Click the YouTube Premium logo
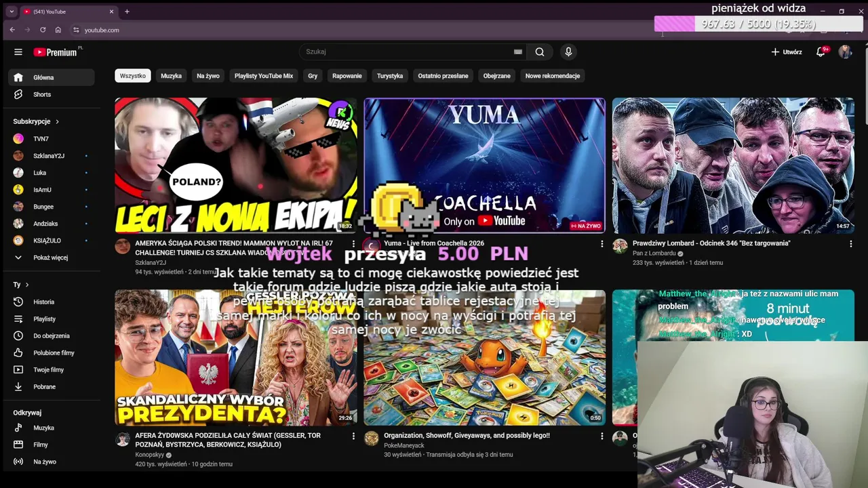Image resolution: width=868 pixels, height=488 pixels. 56,52
